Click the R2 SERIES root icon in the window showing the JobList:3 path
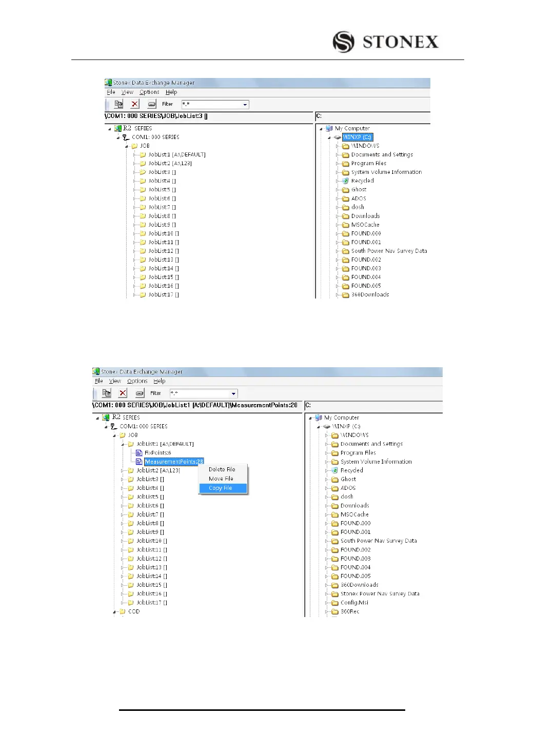This screenshot has width=535, height=756. coord(118,128)
